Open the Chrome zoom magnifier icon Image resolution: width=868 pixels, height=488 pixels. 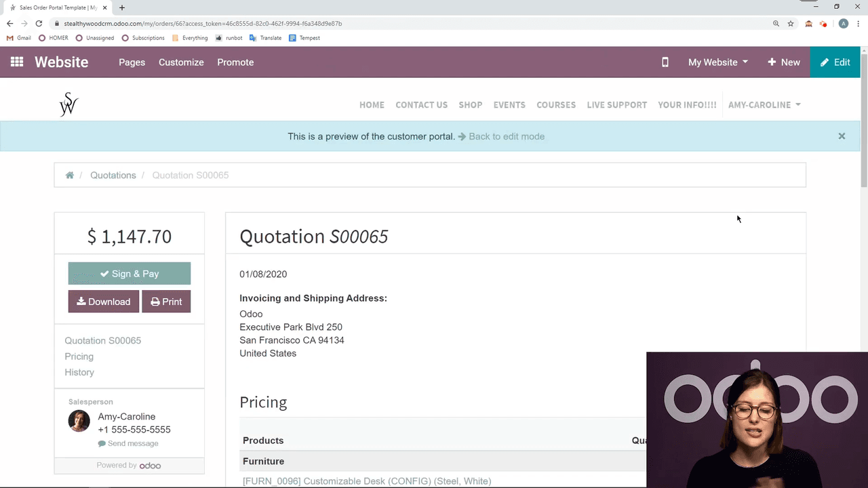tap(776, 24)
